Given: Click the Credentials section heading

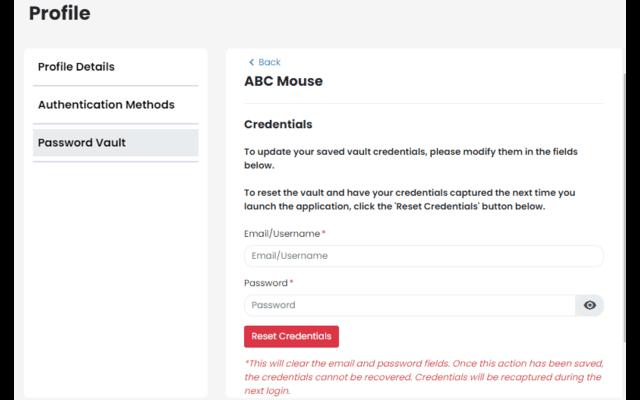Looking at the screenshot, I should 279,125.
